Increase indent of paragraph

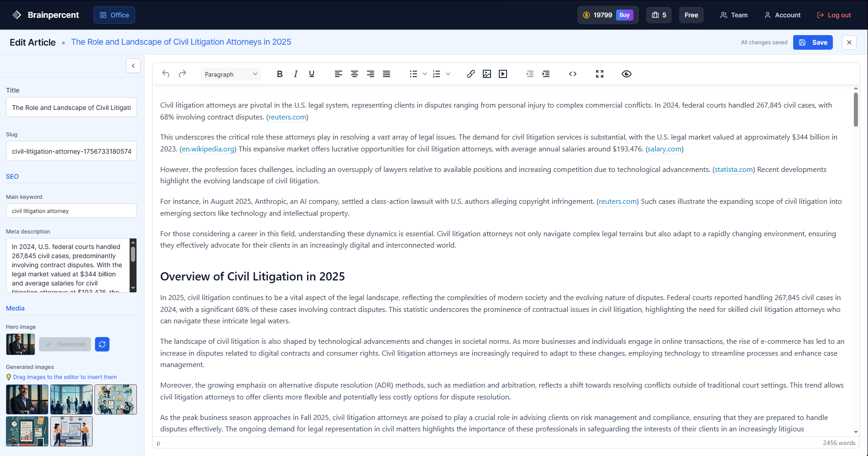point(546,74)
